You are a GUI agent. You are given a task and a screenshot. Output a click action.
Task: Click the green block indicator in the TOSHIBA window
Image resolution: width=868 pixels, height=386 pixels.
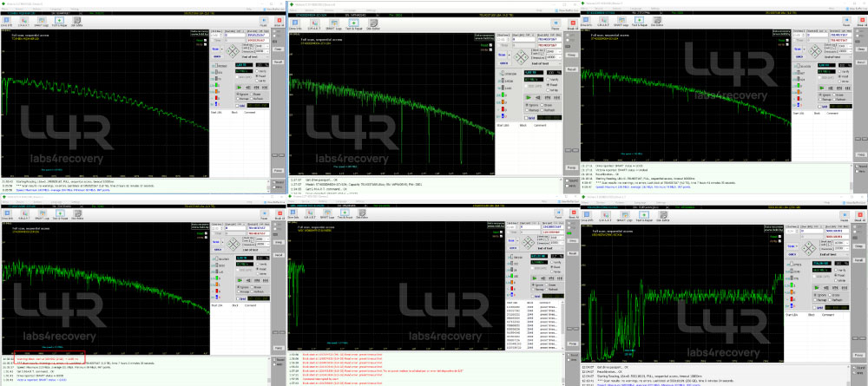coord(216,85)
